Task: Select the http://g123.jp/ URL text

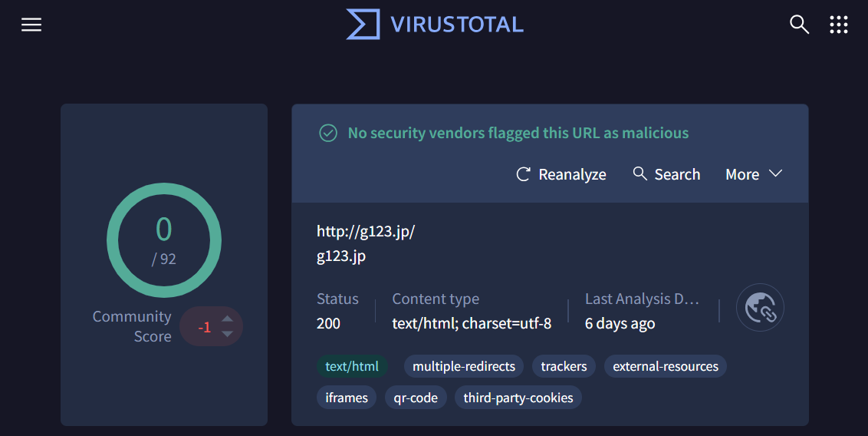Action: 366,231
